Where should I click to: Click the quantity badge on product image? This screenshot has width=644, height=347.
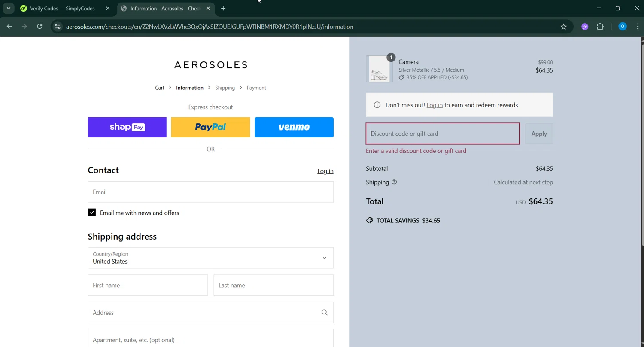[x=391, y=58]
